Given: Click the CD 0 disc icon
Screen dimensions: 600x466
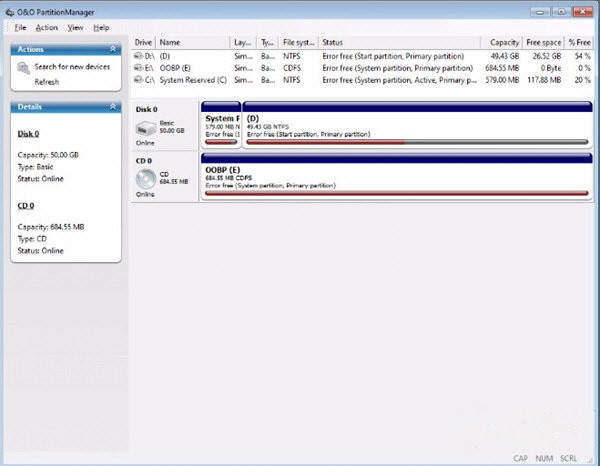Looking at the screenshot, I should (145, 178).
